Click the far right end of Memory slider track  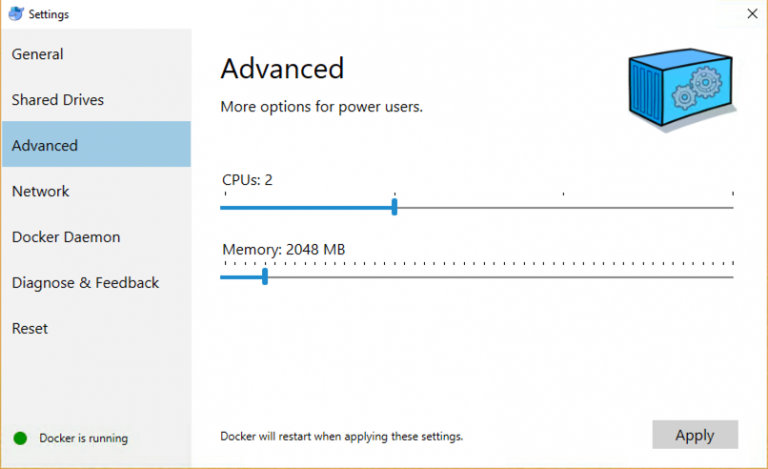732,277
